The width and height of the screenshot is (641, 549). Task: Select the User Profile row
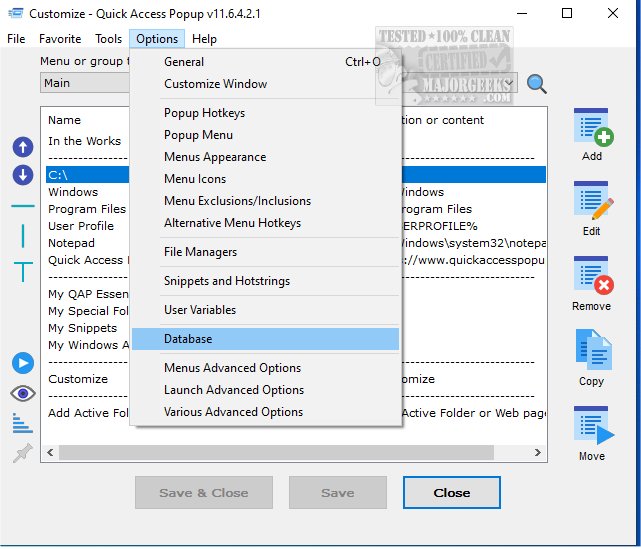(x=88, y=226)
